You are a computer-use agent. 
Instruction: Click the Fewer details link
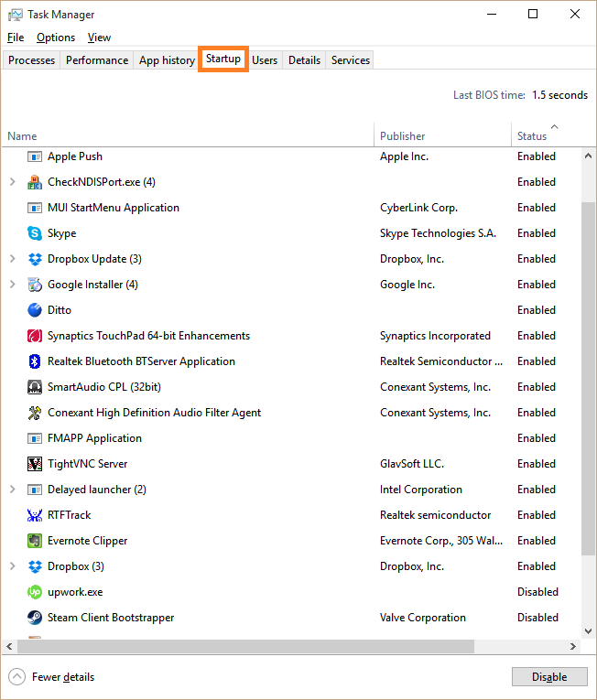[x=63, y=677]
